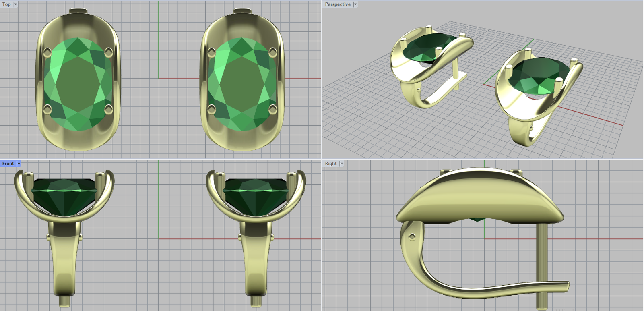
Task: Expand the Right viewport dropdown arrow
Action: click(341, 164)
